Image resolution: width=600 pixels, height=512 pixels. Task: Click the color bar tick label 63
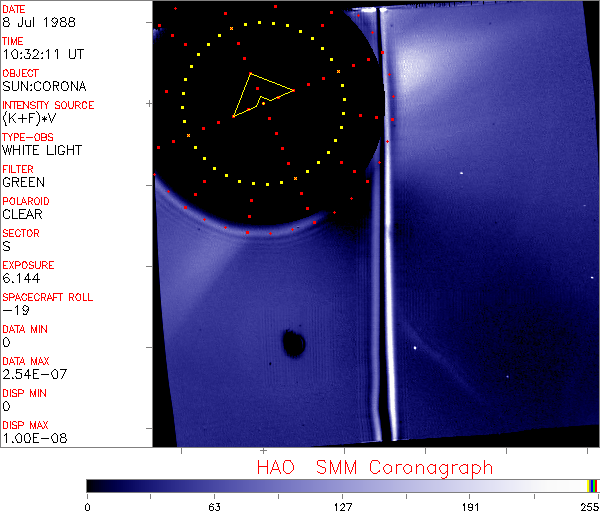214,505
